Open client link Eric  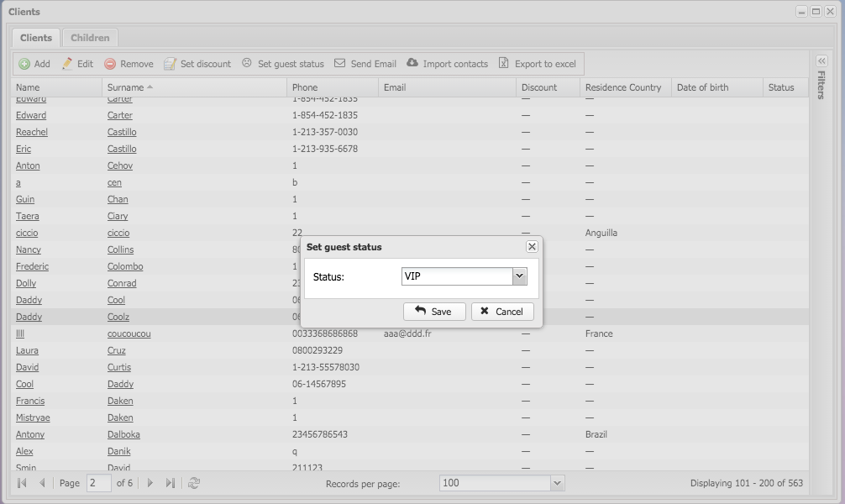pyautogui.click(x=24, y=149)
